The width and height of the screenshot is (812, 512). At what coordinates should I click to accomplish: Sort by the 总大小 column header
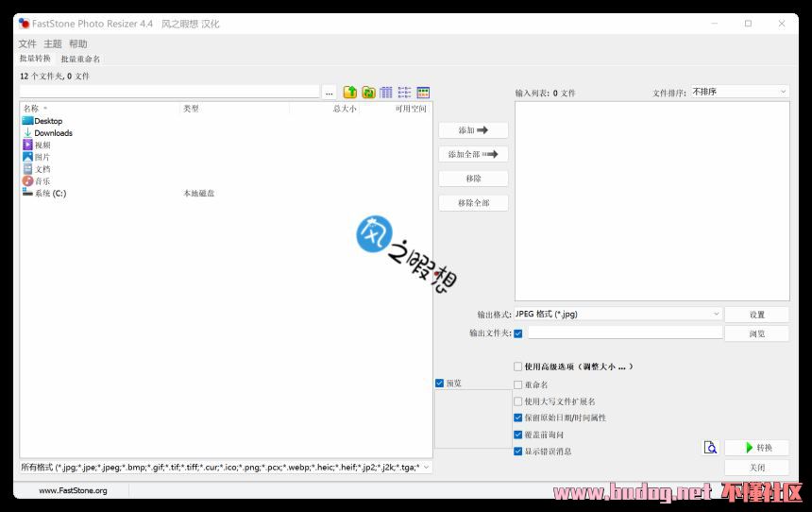(324, 109)
